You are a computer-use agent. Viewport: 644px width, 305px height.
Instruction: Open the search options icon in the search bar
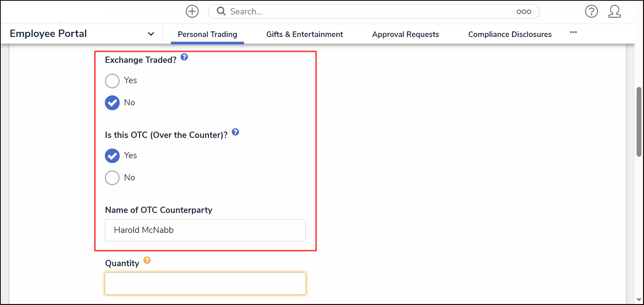(524, 11)
